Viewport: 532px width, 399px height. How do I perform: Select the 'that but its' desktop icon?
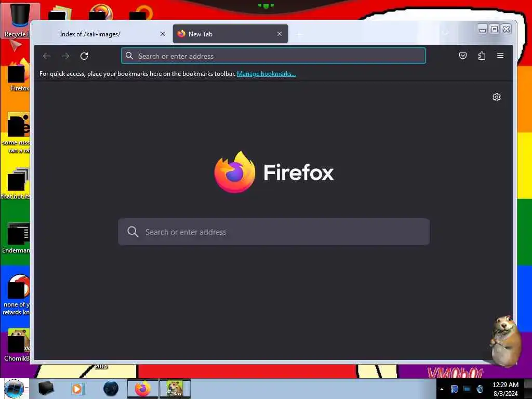point(16,183)
